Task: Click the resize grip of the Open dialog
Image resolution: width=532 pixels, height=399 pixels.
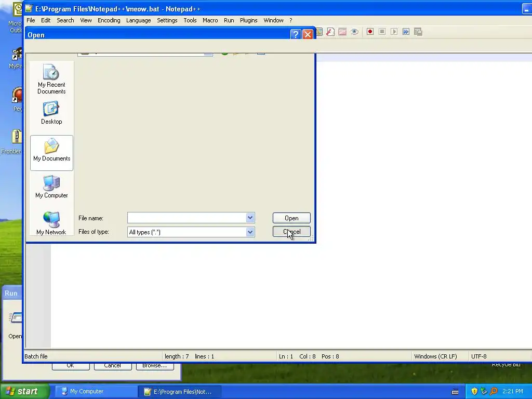Action: coord(311,238)
